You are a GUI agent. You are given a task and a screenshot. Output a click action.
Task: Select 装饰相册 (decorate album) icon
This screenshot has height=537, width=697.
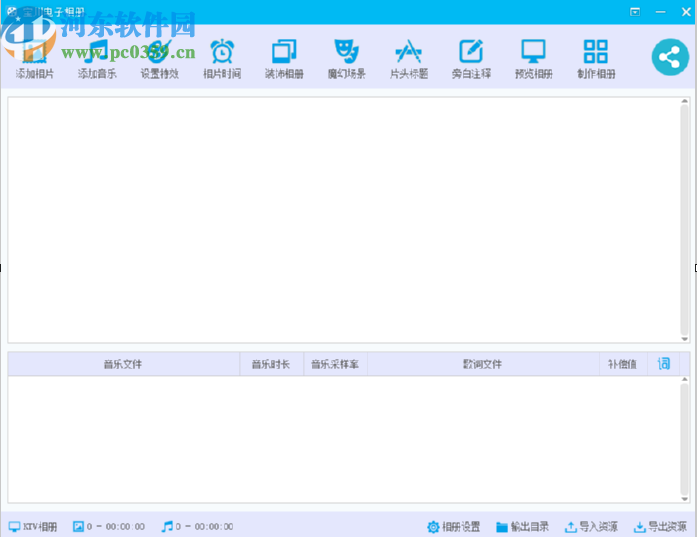pyautogui.click(x=284, y=52)
